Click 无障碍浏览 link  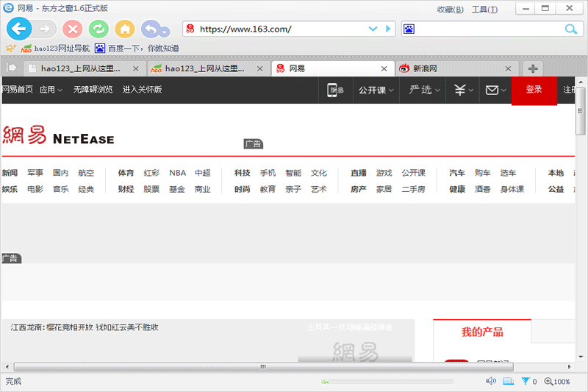pos(93,90)
